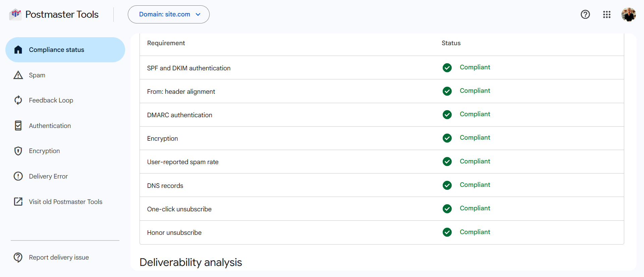
Task: Click the Spam warning triangle icon
Action: [x=18, y=75]
